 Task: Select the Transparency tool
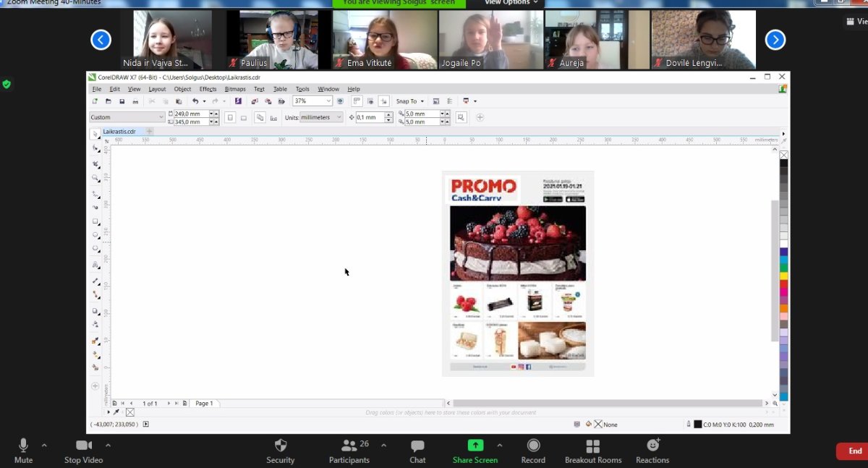pyautogui.click(x=95, y=325)
